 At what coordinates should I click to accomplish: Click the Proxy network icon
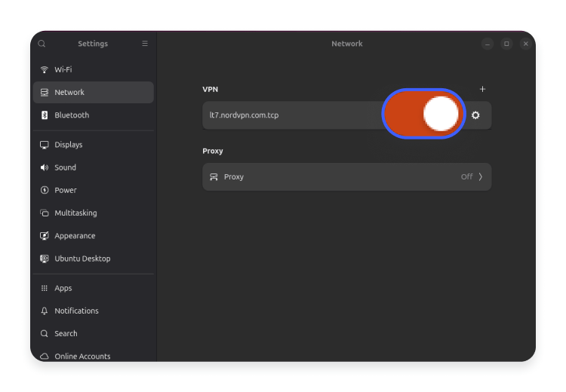click(x=214, y=177)
